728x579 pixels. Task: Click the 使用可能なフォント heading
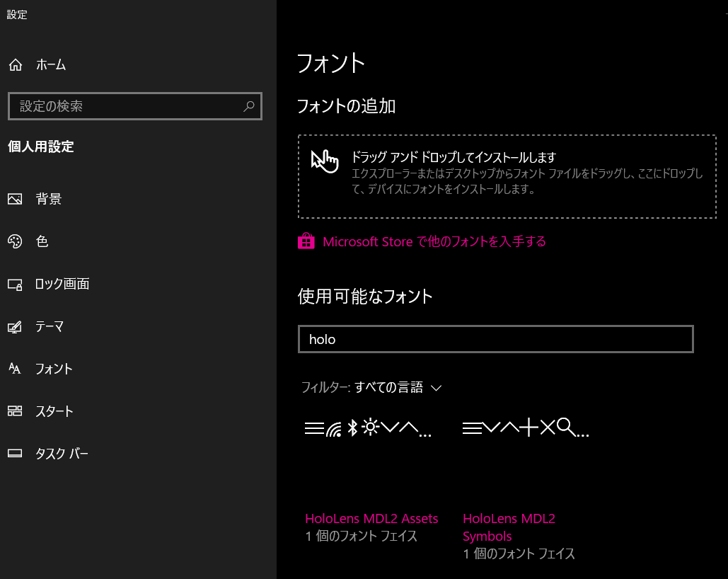click(365, 296)
